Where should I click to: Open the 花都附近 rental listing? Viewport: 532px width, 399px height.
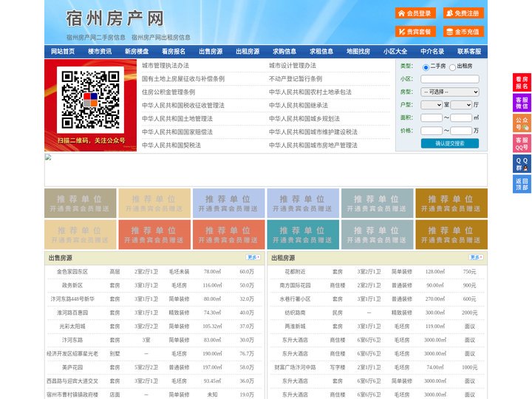point(295,272)
